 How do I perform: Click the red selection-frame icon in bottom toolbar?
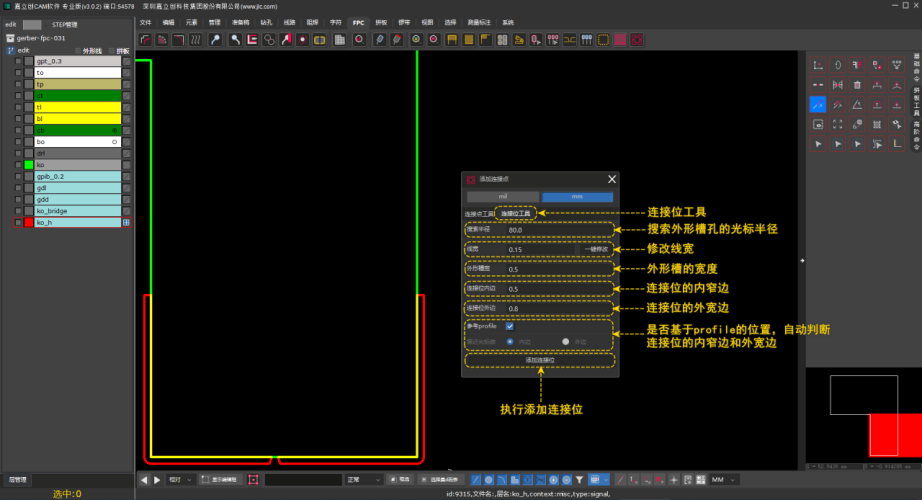click(253, 480)
